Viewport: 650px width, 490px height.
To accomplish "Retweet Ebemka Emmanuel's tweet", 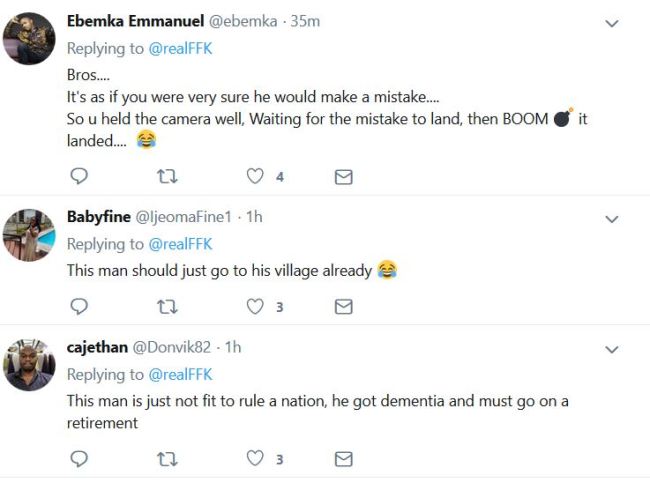I will coord(167,177).
